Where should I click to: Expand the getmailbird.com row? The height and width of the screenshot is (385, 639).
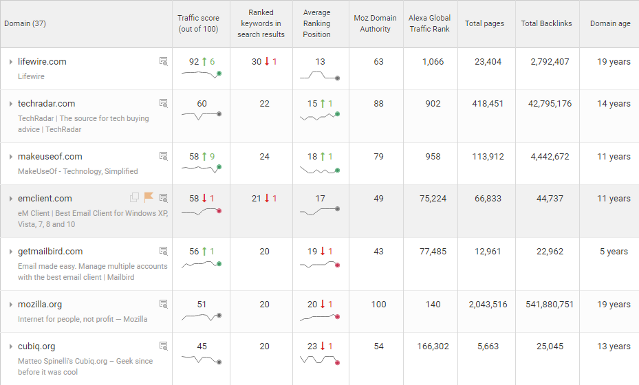11,252
